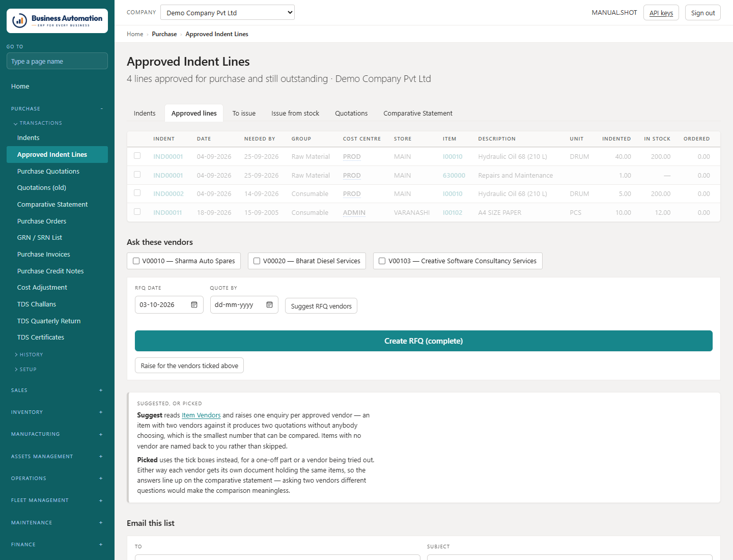733x560 pixels.
Task: Click the Create RFQ (complete) button
Action: (424, 341)
